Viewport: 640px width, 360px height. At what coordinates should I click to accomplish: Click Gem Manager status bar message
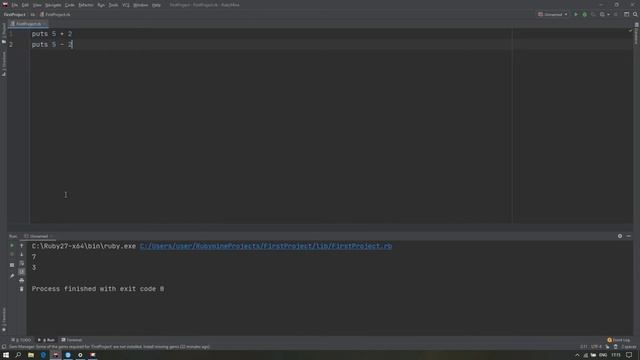pyautogui.click(x=109, y=347)
